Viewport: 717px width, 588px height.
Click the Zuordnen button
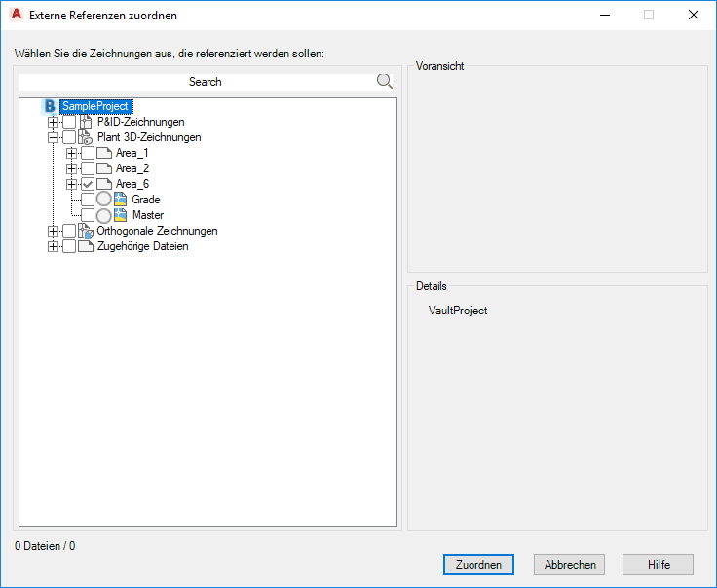478,565
